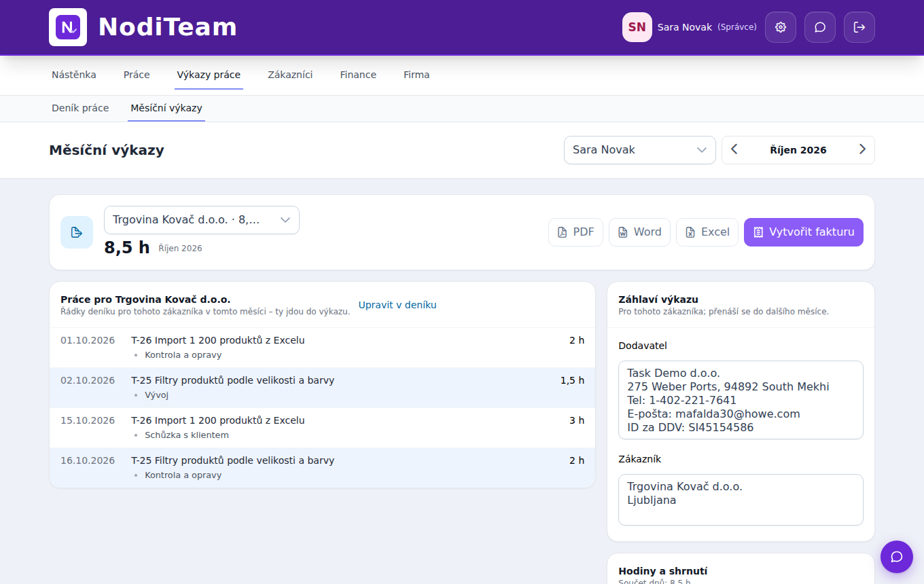Screen dimensions: 924x584
Task: Switch to Deník práce tab
Action: [x=80, y=108]
